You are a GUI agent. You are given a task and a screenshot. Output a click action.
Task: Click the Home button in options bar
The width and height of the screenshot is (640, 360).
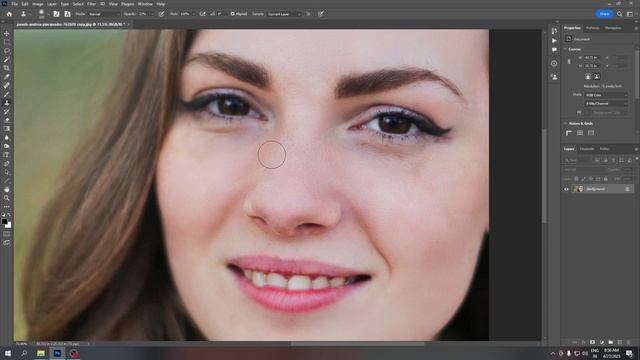[9, 14]
